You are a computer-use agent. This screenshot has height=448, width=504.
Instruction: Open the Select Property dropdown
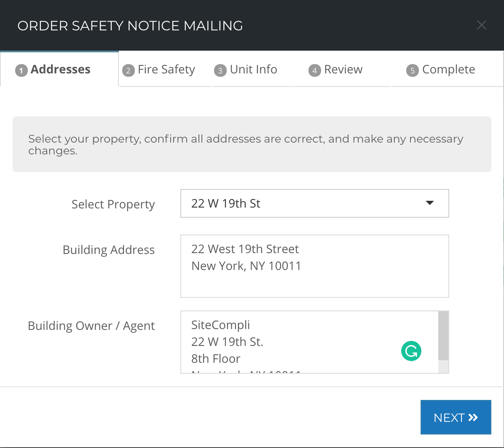coord(315,203)
